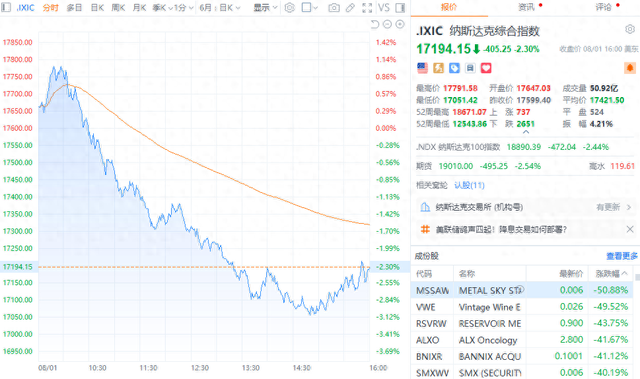This screenshot has height=379, width=640.
Task: Collapse the quote details chevron
Action: [526, 132]
